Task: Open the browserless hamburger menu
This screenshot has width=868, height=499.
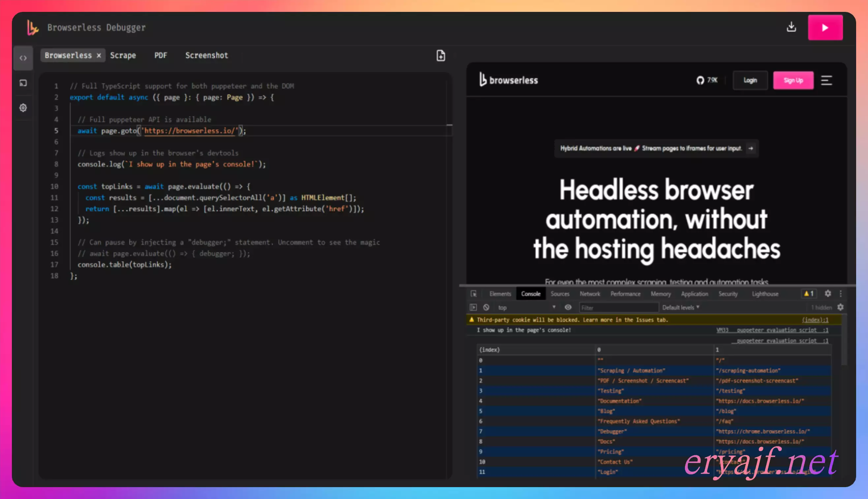Action: 826,81
